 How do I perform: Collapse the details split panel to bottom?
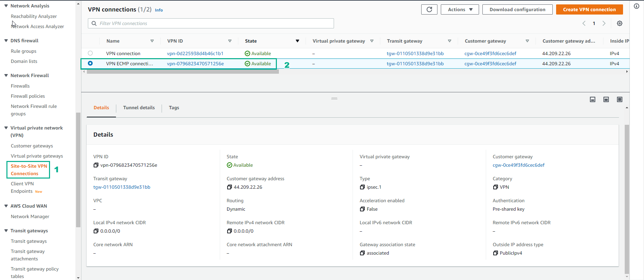[x=593, y=99]
